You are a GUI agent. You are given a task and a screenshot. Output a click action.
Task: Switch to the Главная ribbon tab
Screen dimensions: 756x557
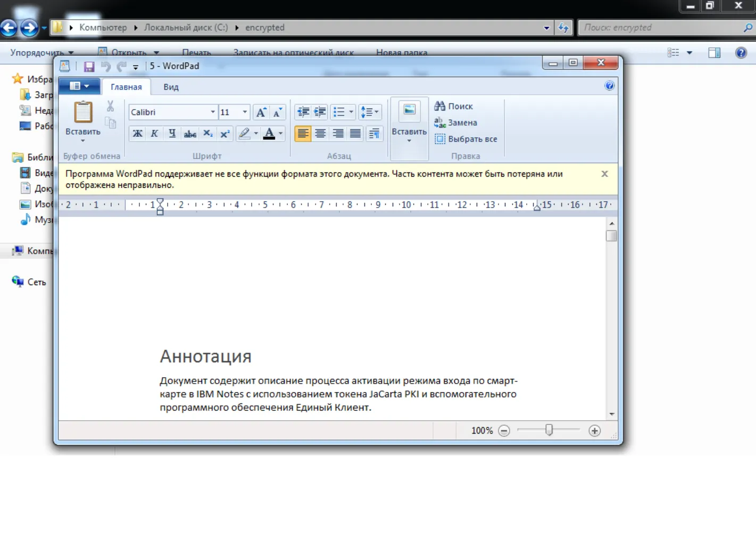coord(126,87)
